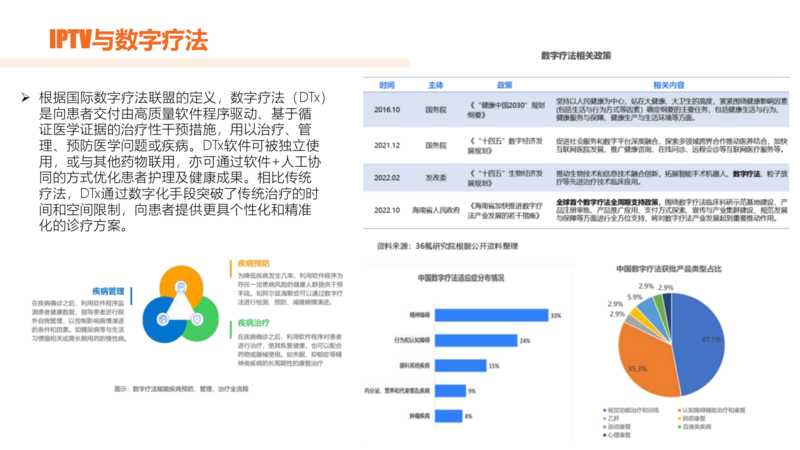The image size is (800, 450).
Task: Click the 相关内容 column header
Action: tap(668, 85)
